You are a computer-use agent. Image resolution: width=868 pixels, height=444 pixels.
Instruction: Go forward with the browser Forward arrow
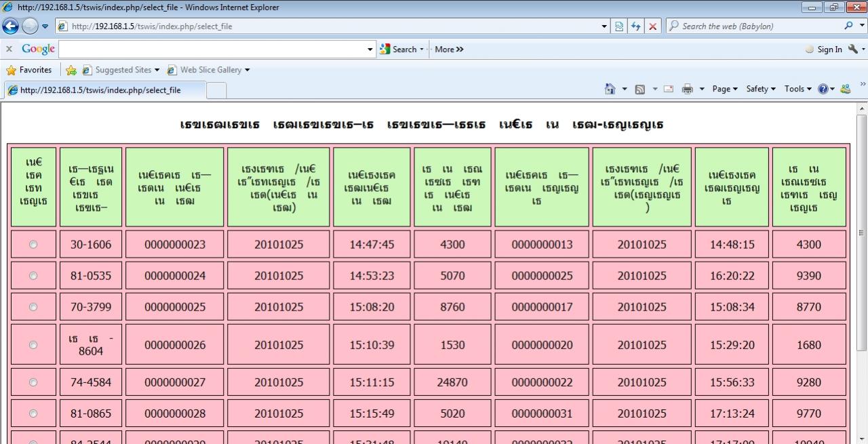31,26
